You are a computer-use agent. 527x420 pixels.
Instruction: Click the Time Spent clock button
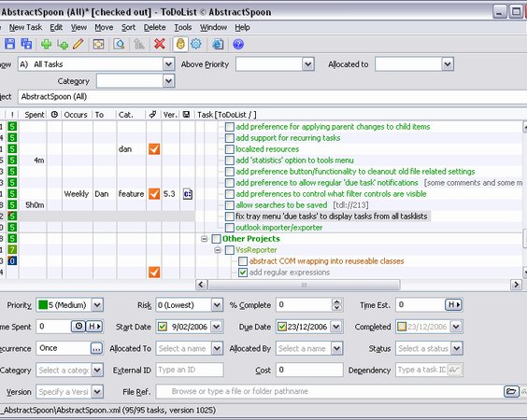pos(78,326)
